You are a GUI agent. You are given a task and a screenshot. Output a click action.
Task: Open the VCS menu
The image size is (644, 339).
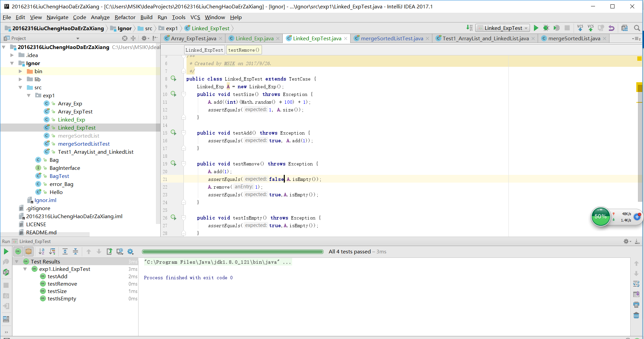coord(195,17)
